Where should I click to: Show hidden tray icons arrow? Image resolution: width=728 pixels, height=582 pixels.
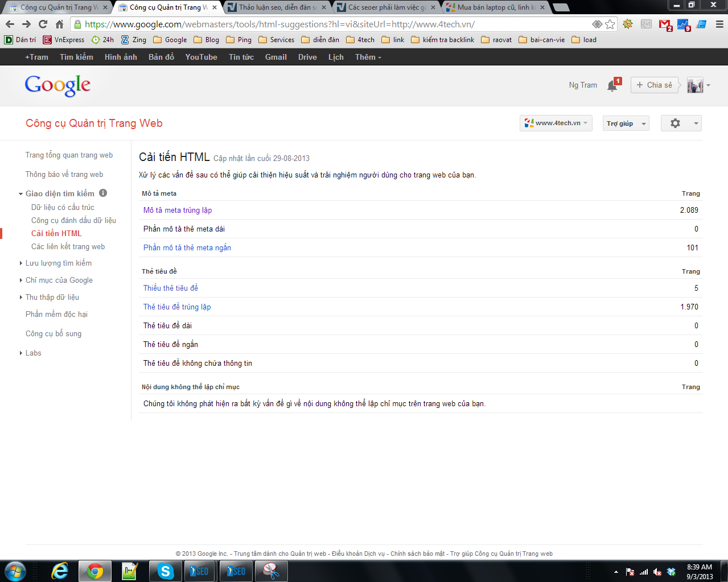click(616, 572)
